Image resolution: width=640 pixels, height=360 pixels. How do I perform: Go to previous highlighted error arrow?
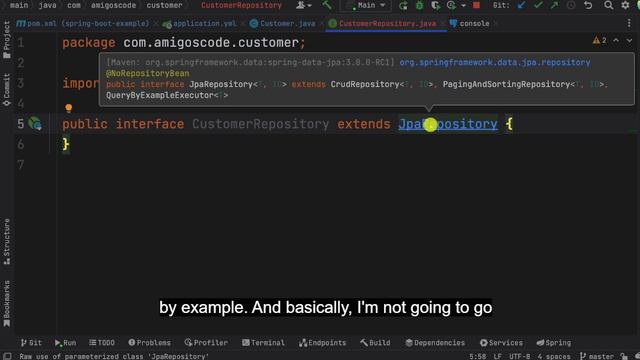[x=616, y=40]
